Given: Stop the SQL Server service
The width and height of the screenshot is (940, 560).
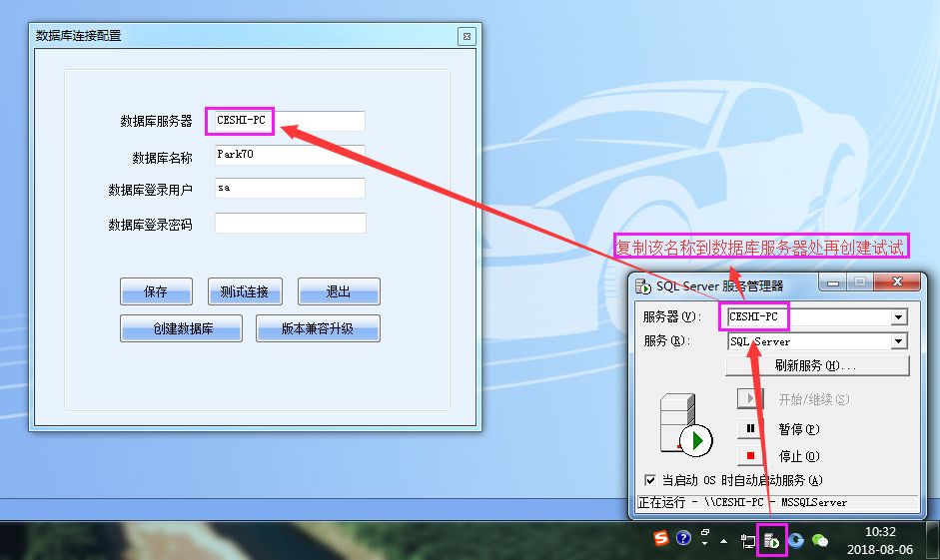Looking at the screenshot, I should [x=750, y=456].
